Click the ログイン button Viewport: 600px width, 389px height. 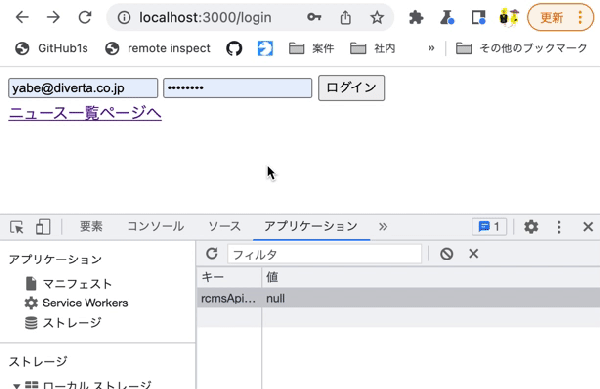coord(351,88)
